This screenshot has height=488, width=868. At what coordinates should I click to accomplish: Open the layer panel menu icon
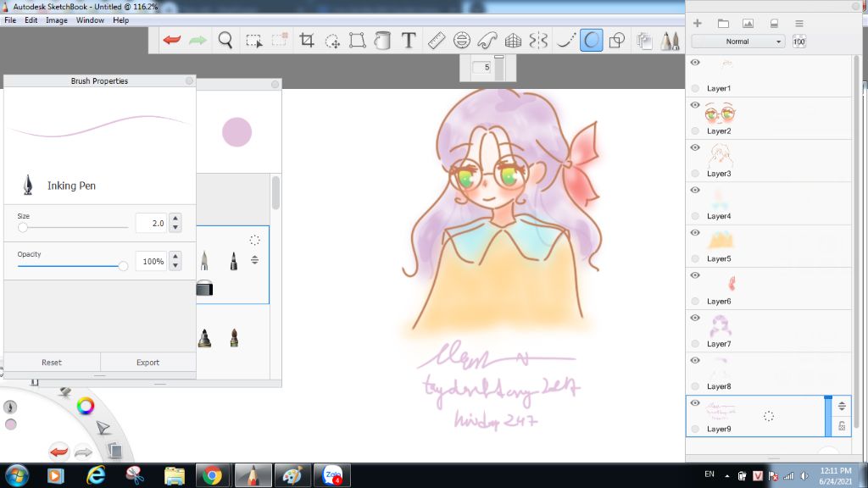coord(798,23)
